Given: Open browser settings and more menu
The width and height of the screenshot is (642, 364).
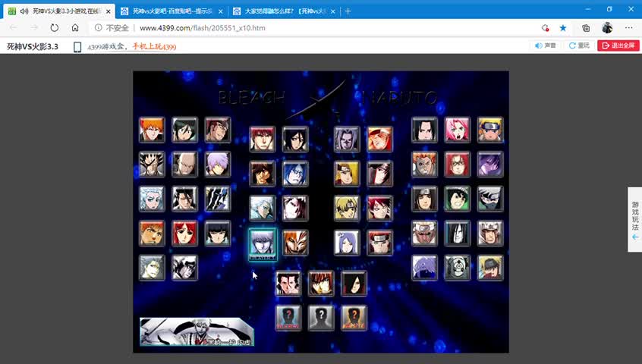Looking at the screenshot, I should (x=629, y=28).
